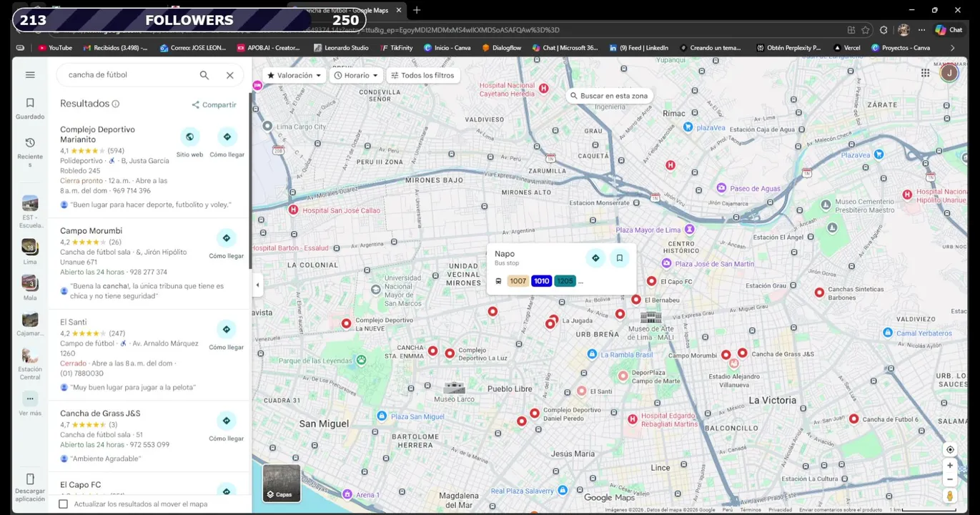Screen dimensions: 980x515
Task: Click the Resultados info icon
Action: coord(116,104)
